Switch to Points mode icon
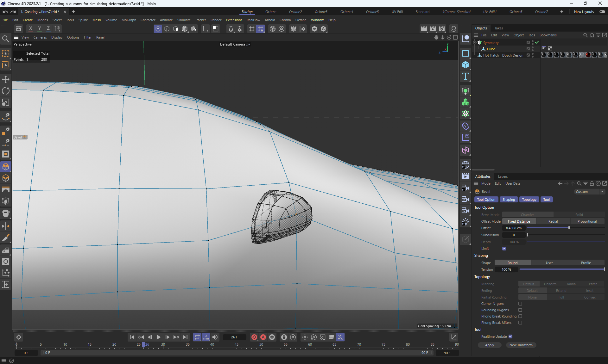The height and width of the screenshot is (364, 608). click(x=158, y=29)
